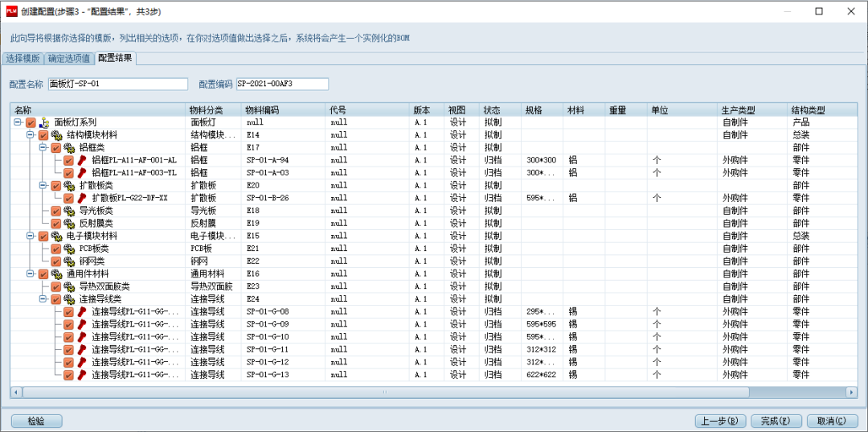Switch to the 选择模版 tab
The width and height of the screenshot is (868, 432).
point(23,59)
